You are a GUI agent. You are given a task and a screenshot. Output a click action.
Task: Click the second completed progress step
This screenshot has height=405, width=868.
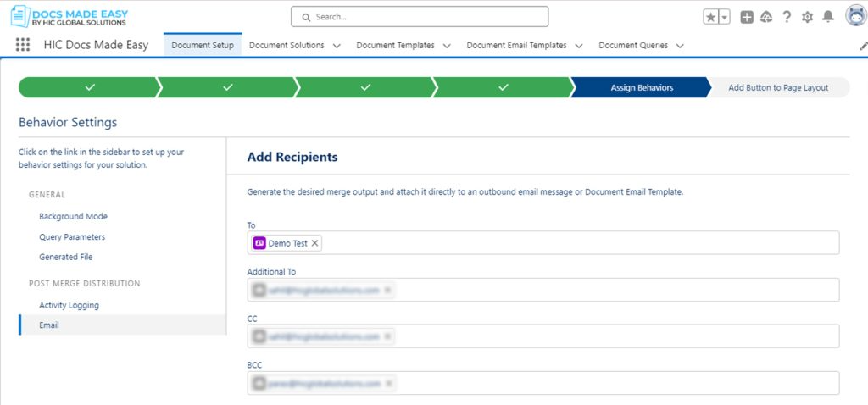(x=227, y=87)
